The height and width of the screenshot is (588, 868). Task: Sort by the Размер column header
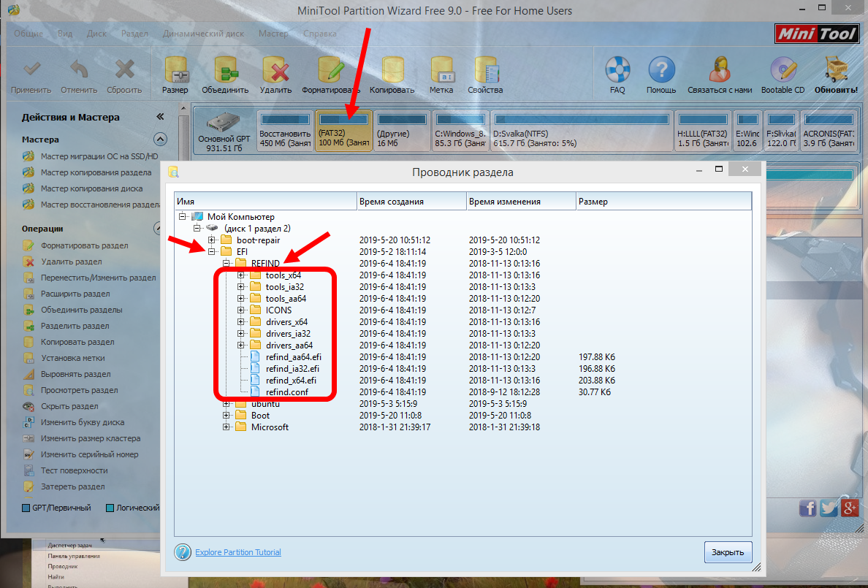pyautogui.click(x=663, y=202)
